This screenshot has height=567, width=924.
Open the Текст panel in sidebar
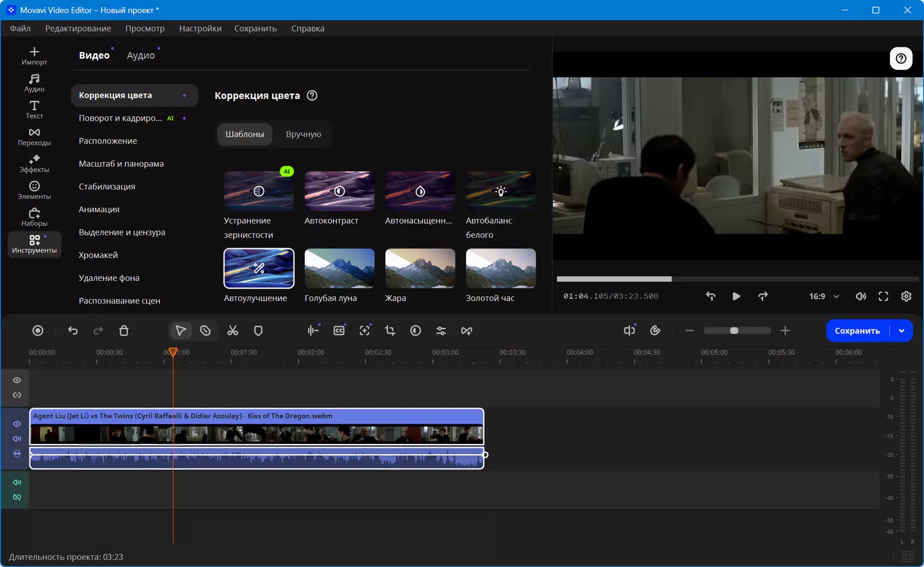(34, 110)
